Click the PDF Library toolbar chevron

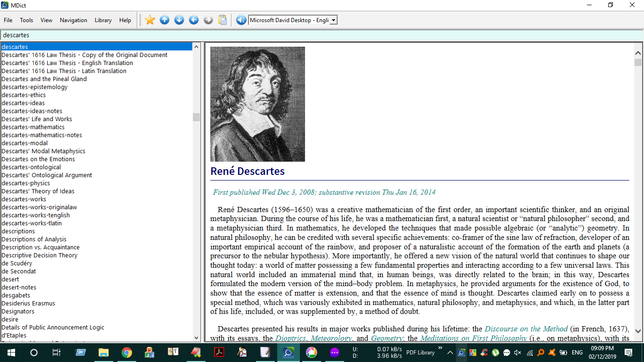[x=441, y=348]
